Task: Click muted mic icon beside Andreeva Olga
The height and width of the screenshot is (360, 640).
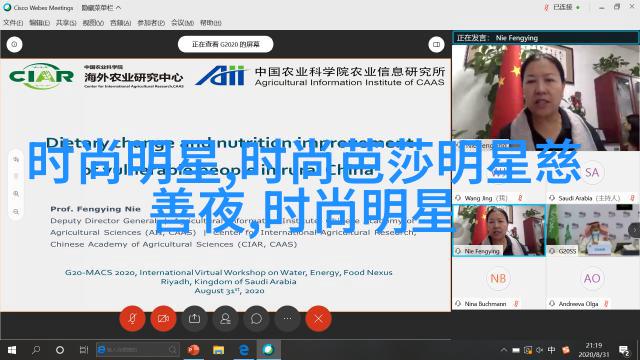Action: pyautogui.click(x=606, y=304)
